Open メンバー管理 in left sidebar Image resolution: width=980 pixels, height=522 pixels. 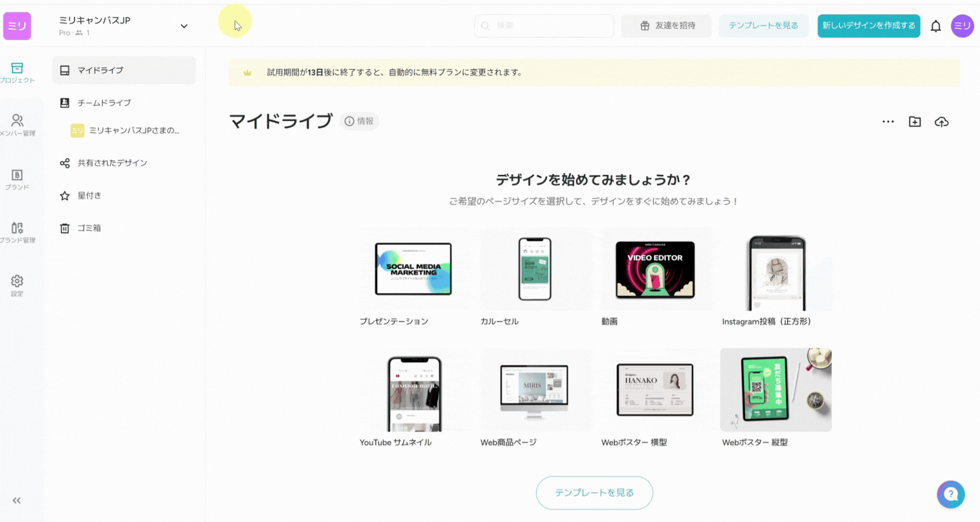(17, 125)
